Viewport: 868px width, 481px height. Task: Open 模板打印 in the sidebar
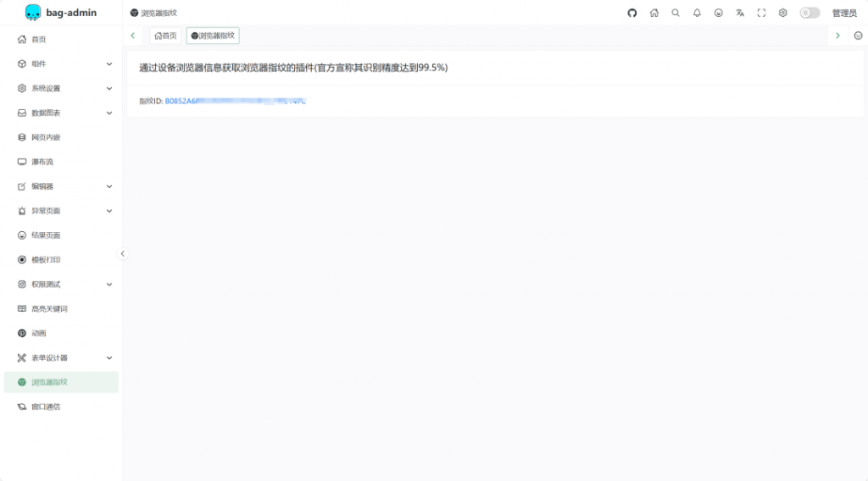click(61, 260)
